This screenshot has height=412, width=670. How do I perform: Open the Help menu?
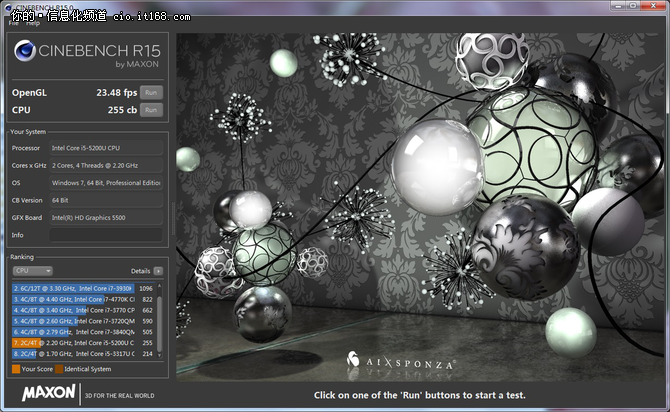tap(33, 23)
